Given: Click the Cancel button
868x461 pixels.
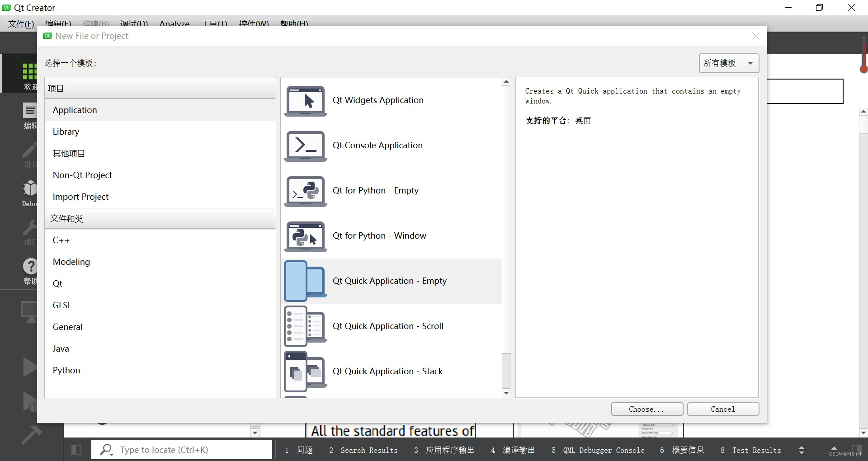Looking at the screenshot, I should (723, 409).
